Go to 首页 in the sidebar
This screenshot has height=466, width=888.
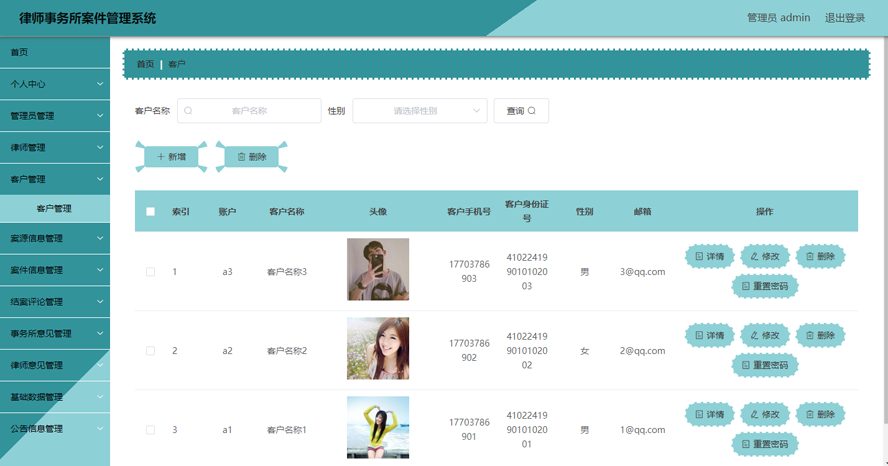(x=55, y=52)
